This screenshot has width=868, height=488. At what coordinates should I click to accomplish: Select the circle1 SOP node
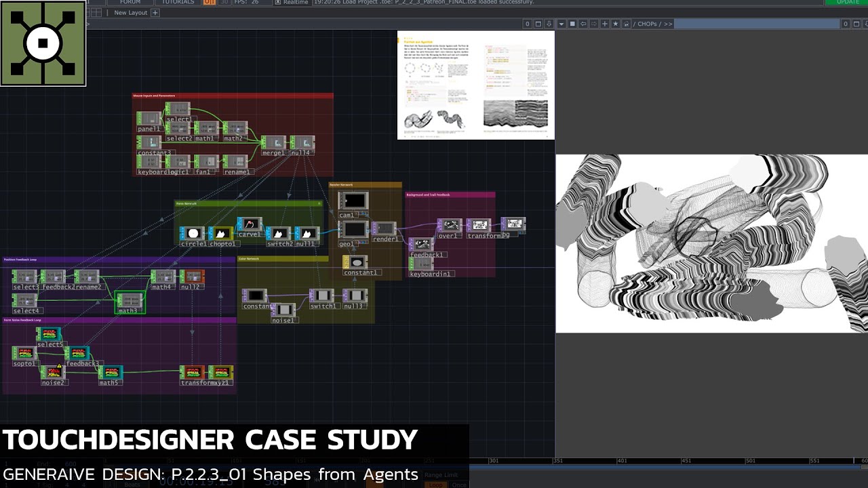193,234
